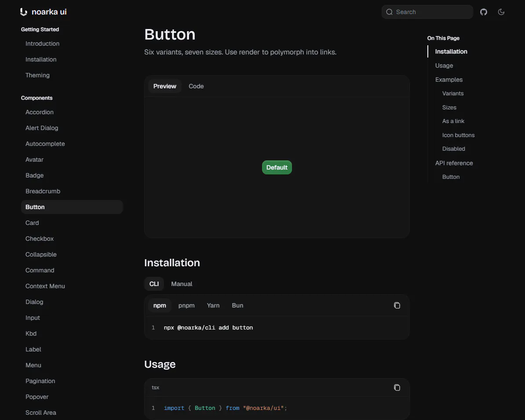Go to the Checkbox component page

coord(40,239)
